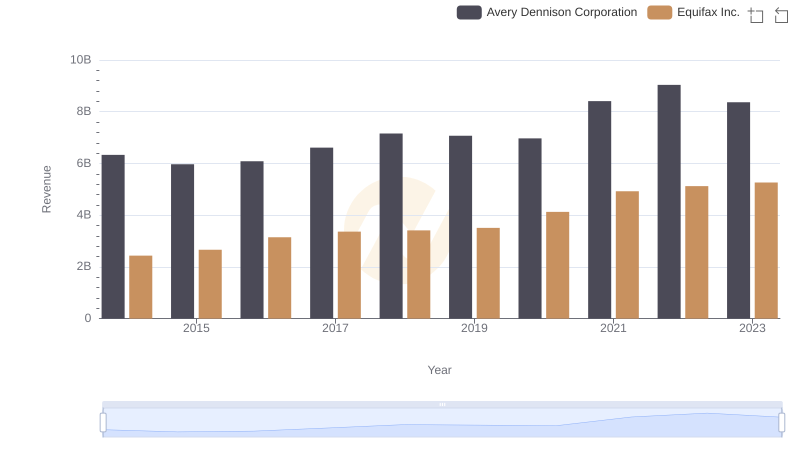Click the data zoom slider preview area

click(x=442, y=423)
